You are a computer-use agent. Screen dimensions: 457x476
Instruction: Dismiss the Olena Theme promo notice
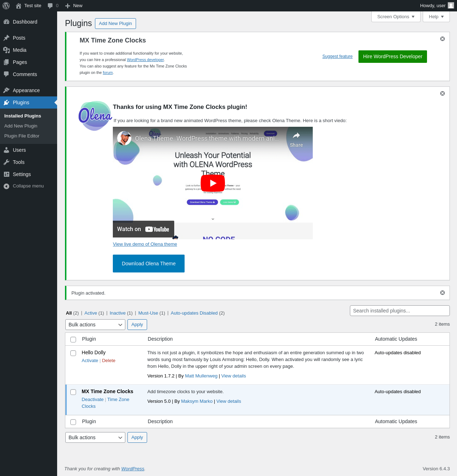click(442, 94)
